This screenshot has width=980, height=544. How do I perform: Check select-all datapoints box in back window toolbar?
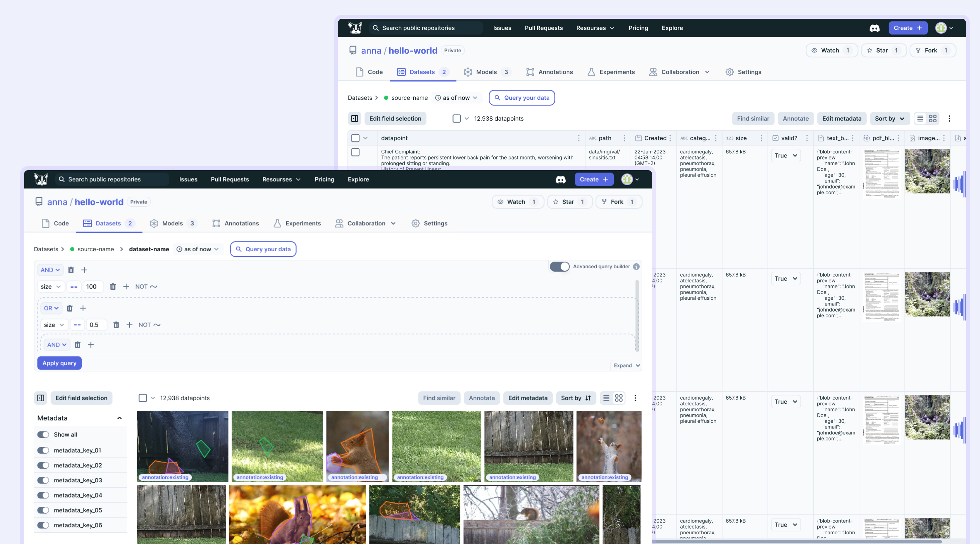(457, 118)
